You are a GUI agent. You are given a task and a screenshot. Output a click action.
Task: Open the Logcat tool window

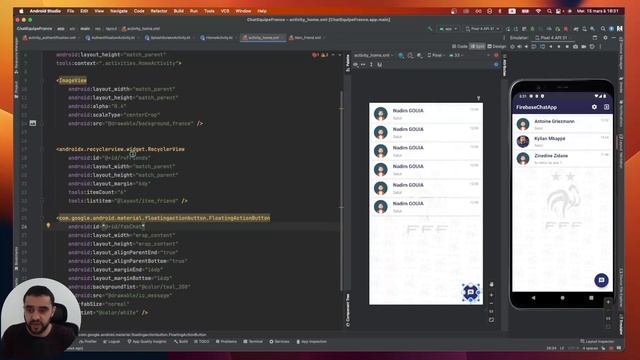coord(111,342)
